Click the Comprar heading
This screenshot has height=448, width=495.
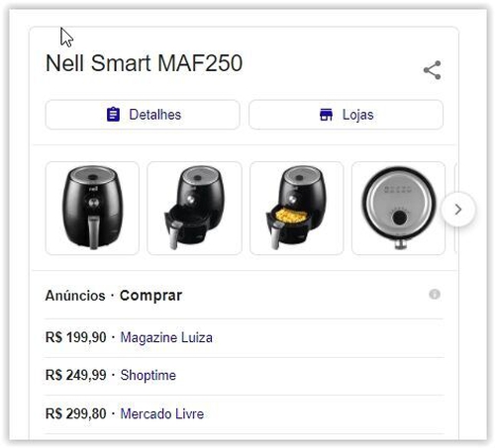150,296
